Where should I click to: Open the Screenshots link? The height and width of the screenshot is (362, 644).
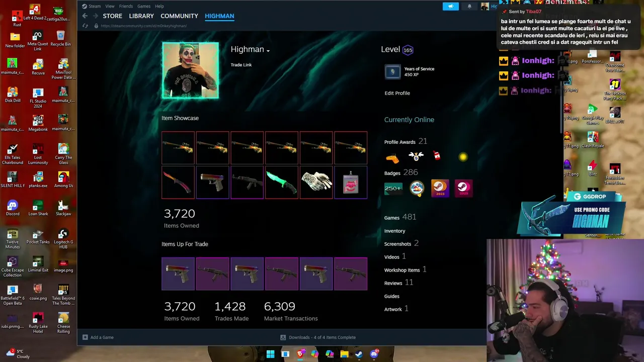click(x=401, y=243)
